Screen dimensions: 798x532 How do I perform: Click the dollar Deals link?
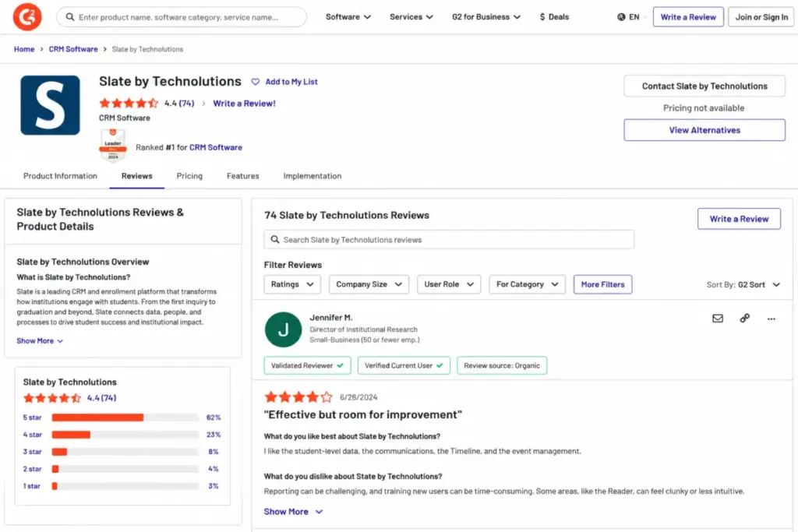554,17
